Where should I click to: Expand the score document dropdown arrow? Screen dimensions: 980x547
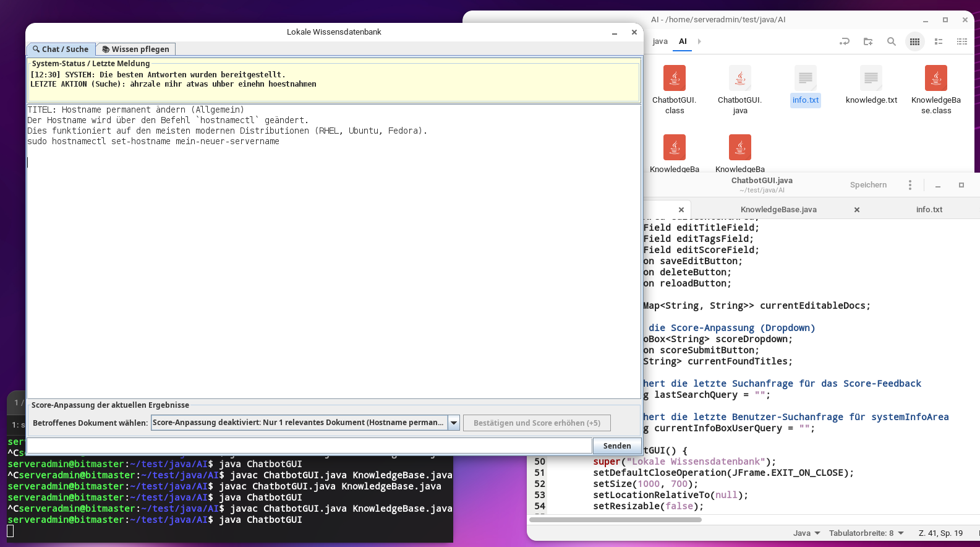[454, 423]
